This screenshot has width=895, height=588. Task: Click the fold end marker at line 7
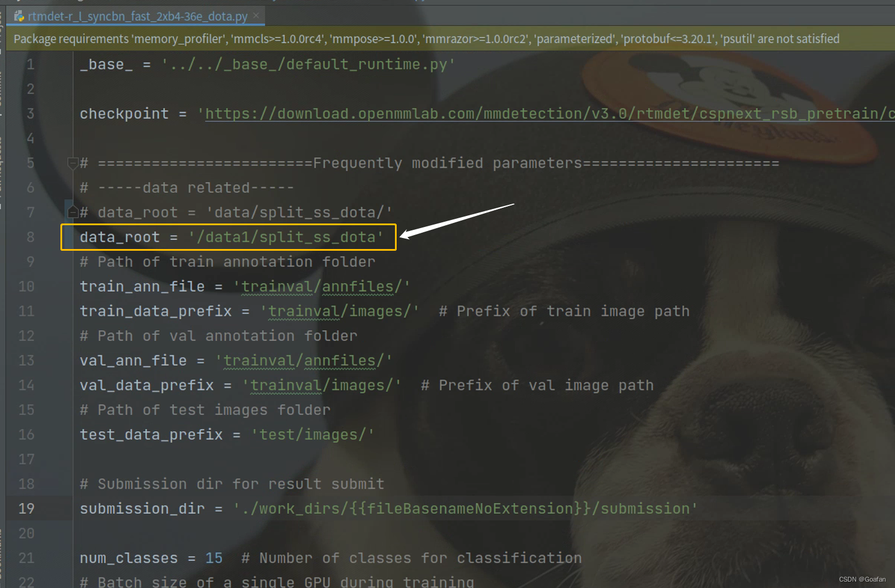tap(73, 212)
